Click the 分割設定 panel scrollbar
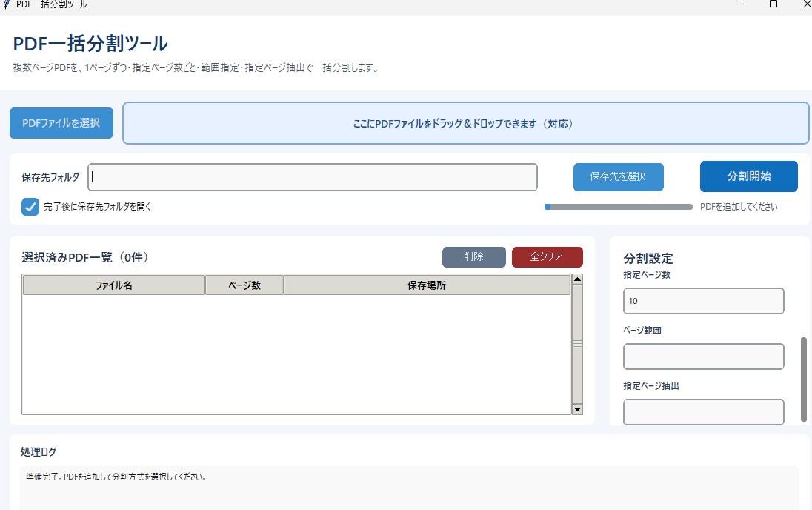812x510 pixels. click(804, 380)
